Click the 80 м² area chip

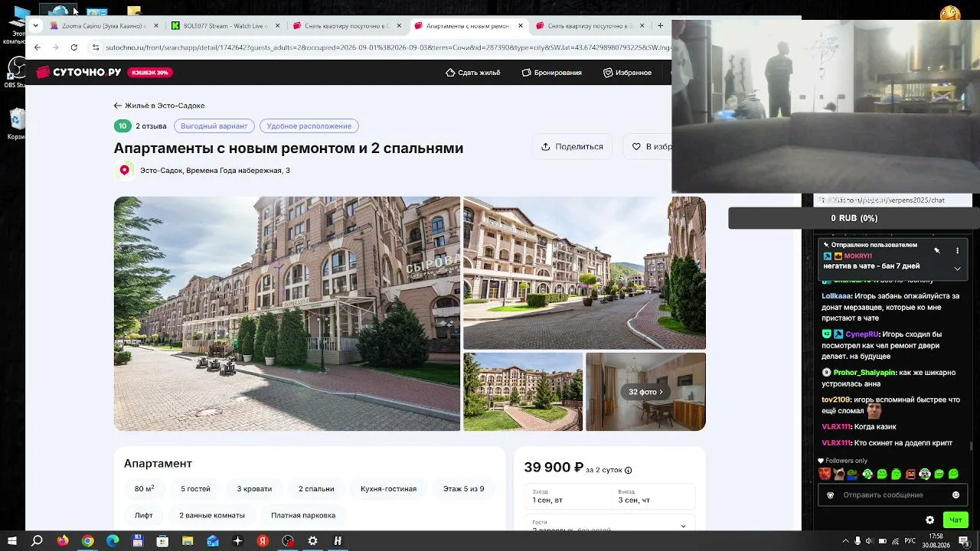145,489
